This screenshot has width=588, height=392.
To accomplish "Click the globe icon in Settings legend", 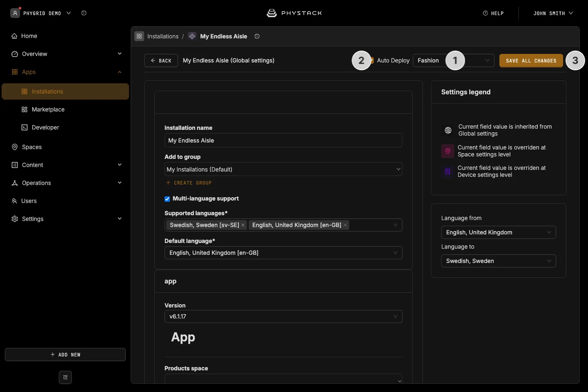I will (448, 130).
